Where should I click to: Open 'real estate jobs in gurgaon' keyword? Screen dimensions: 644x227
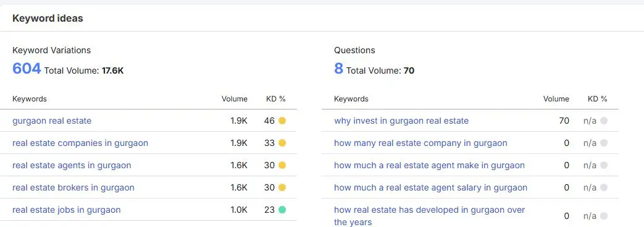coord(67,210)
